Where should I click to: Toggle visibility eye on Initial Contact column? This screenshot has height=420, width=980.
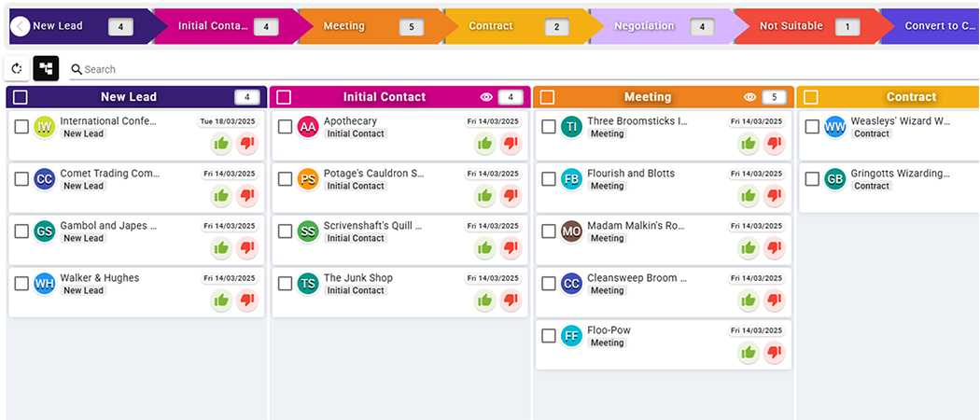click(x=487, y=97)
